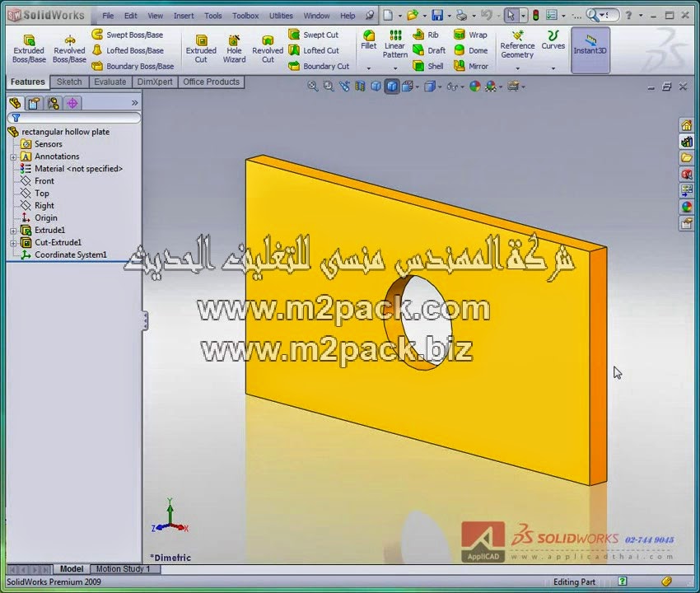The image size is (700, 593).
Task: Switch to the DimXpert tab
Action: point(155,82)
